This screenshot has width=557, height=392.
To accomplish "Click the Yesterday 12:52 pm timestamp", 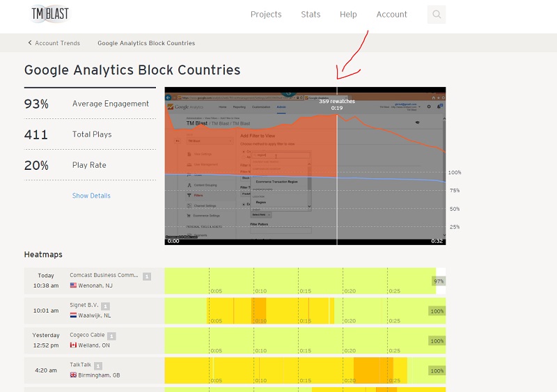I will click(x=46, y=340).
